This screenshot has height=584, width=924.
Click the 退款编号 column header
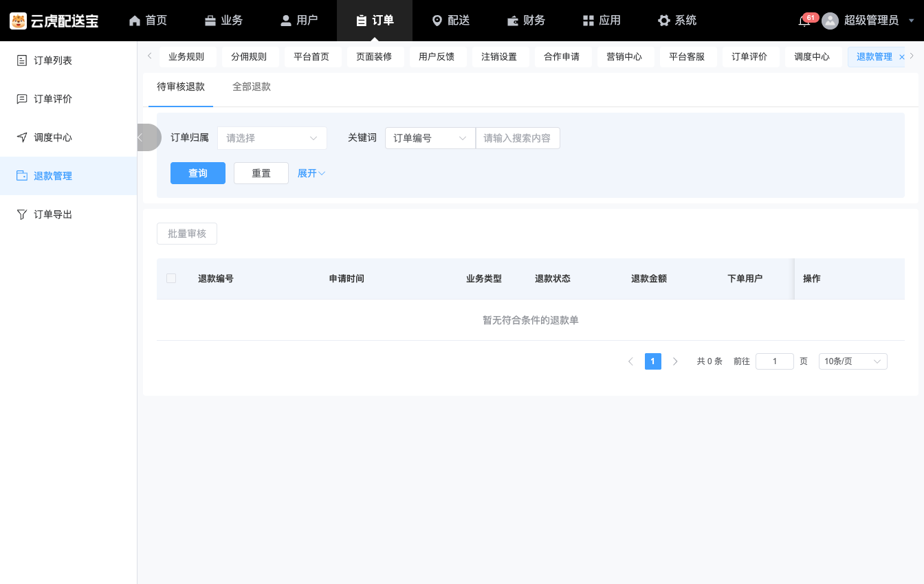216,279
